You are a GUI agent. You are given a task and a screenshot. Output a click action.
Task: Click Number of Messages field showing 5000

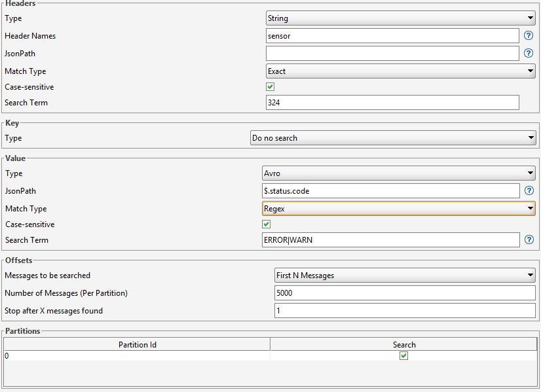pos(405,293)
